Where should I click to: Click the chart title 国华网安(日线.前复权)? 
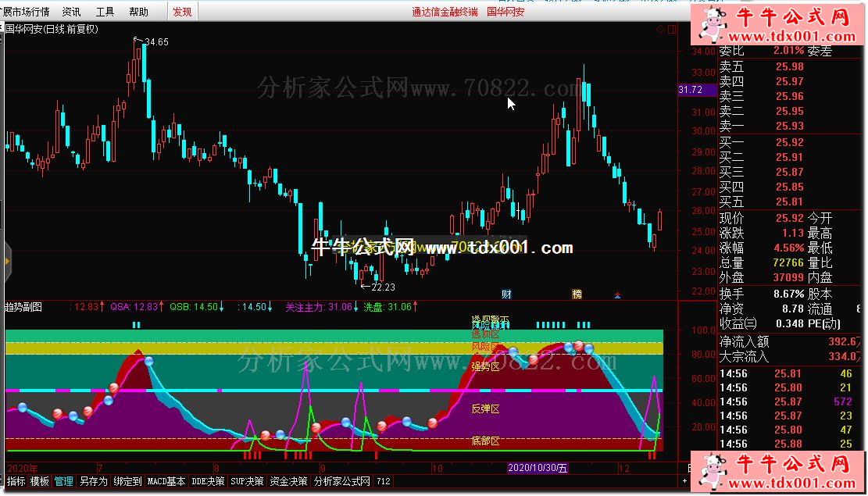(52, 30)
